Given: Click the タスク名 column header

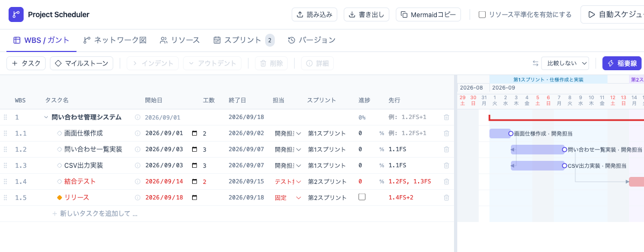Looking at the screenshot, I should click(57, 100).
